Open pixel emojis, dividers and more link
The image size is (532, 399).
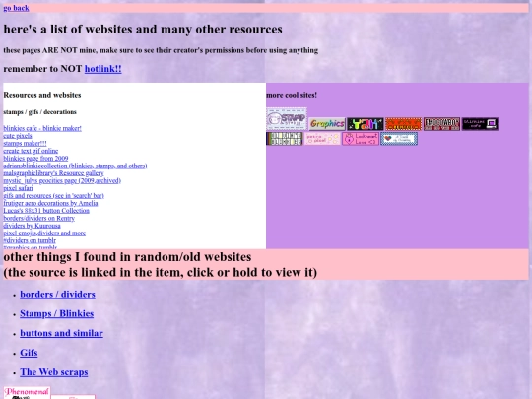pyautogui.click(x=44, y=233)
